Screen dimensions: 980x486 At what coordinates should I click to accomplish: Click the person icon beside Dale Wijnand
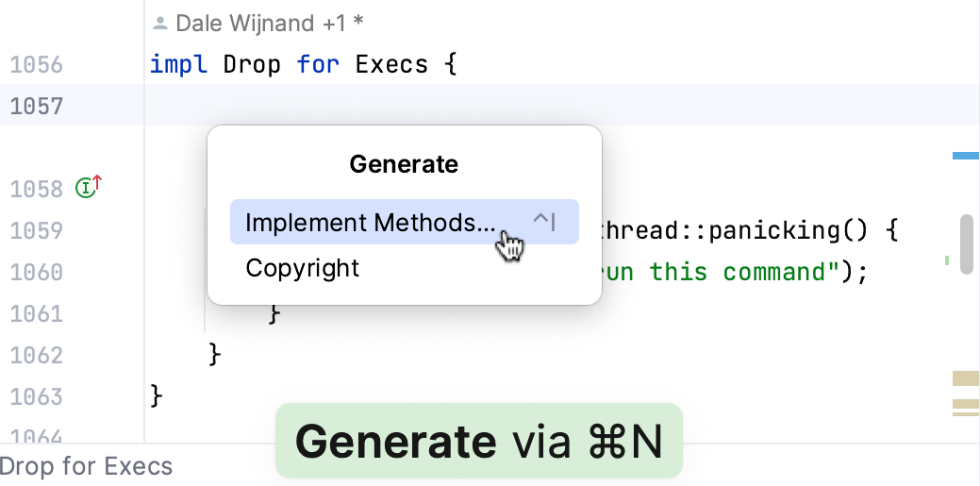pyautogui.click(x=159, y=24)
